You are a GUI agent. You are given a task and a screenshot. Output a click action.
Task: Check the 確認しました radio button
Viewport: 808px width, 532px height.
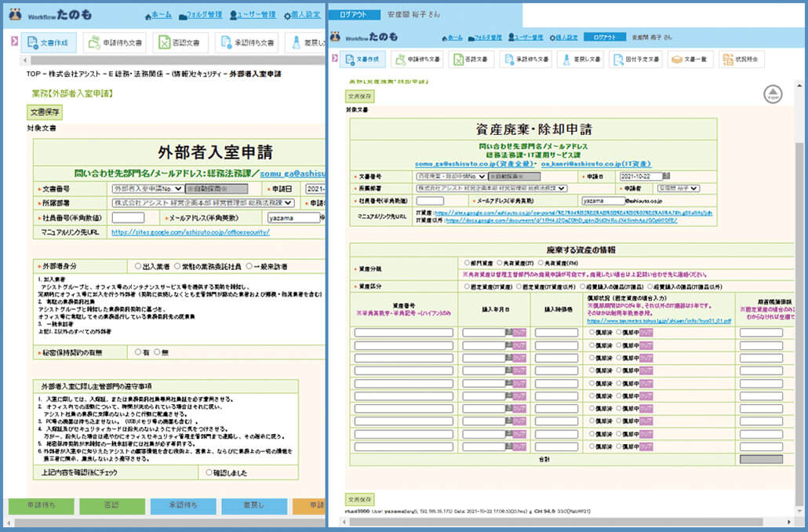[209, 472]
